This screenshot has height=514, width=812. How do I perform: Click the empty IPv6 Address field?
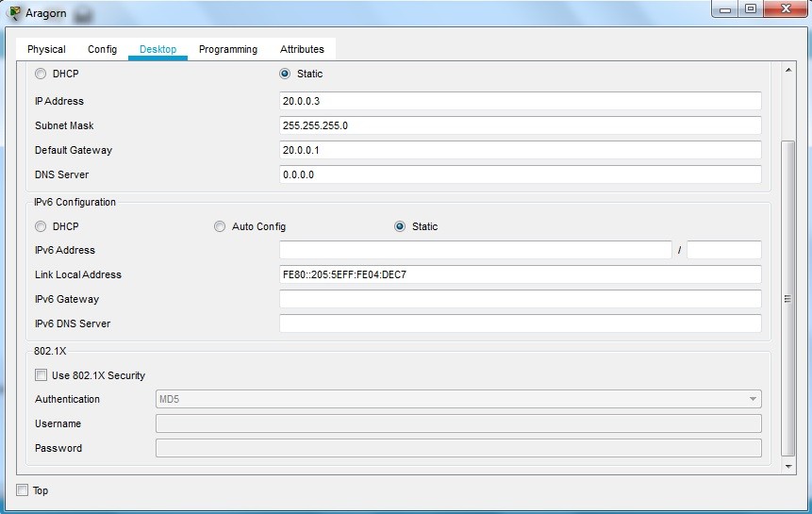coord(475,250)
